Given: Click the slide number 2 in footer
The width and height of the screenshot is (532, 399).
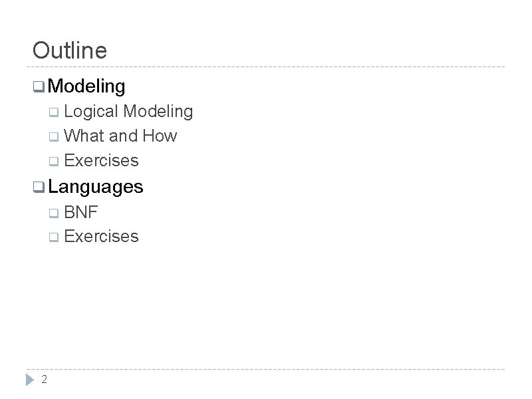Looking at the screenshot, I should coord(44,380).
